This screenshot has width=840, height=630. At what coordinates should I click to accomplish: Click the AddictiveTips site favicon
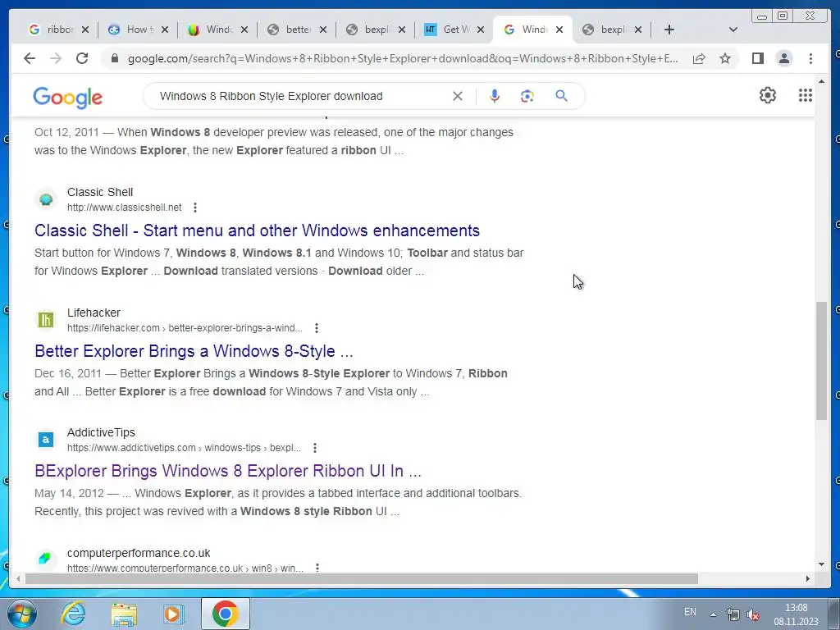tap(46, 440)
